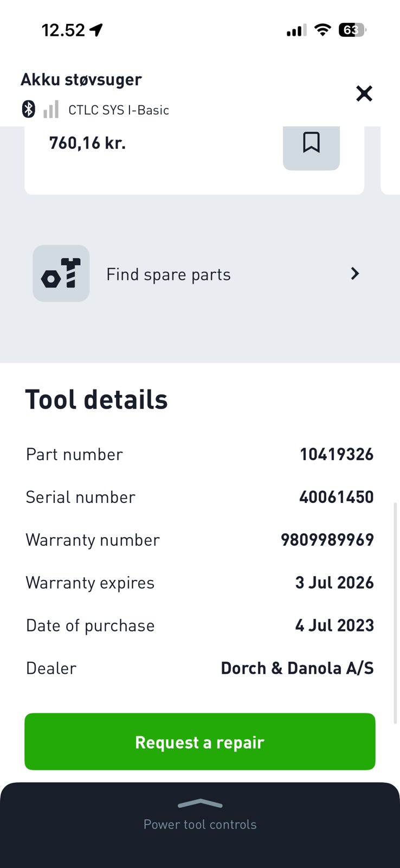The image size is (400, 868).
Task: Tap the location arrow beside the clock
Action: pos(96,30)
